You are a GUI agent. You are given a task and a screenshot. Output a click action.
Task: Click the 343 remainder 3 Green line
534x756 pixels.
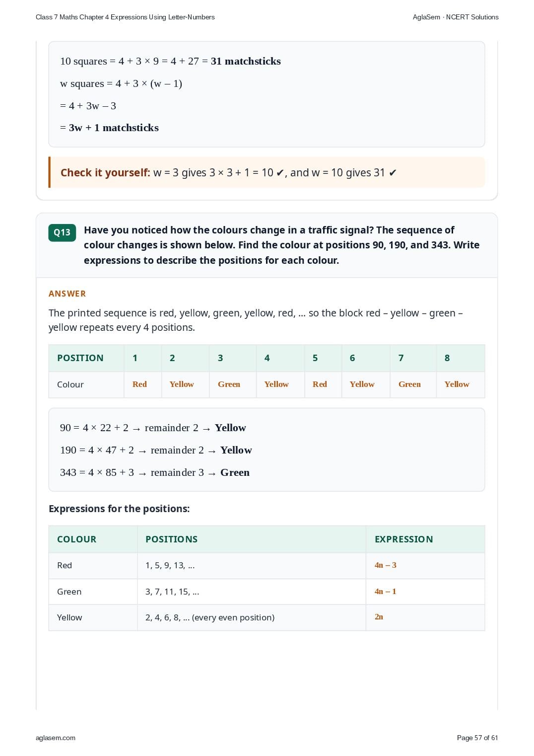click(x=155, y=472)
